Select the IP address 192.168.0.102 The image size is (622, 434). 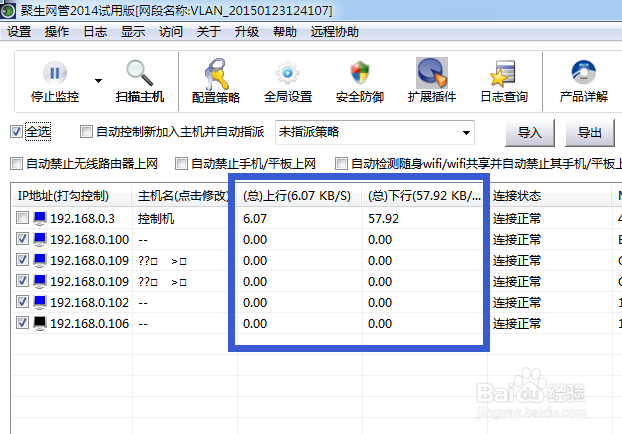pos(90,303)
